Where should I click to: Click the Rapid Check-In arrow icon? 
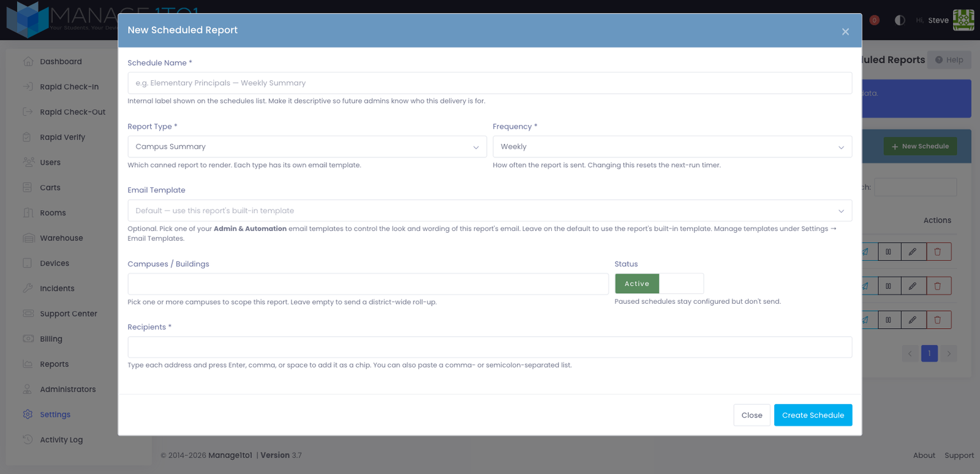28,86
